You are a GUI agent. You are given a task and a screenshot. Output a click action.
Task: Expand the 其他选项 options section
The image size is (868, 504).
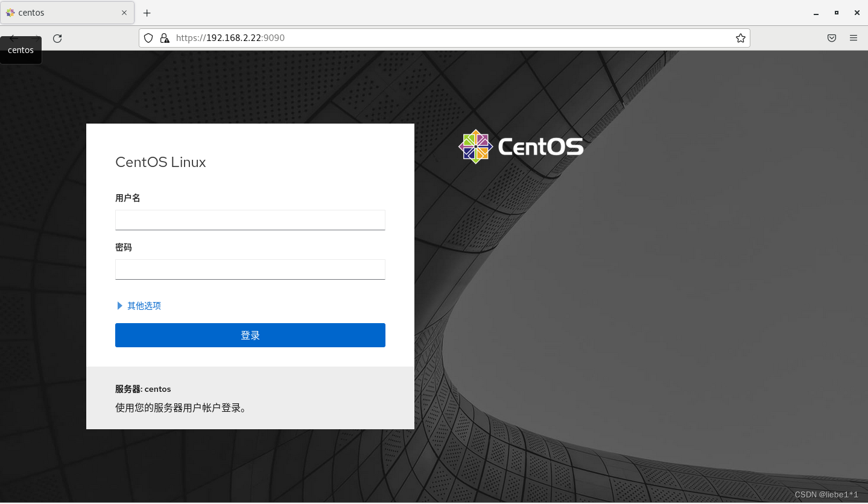click(139, 306)
